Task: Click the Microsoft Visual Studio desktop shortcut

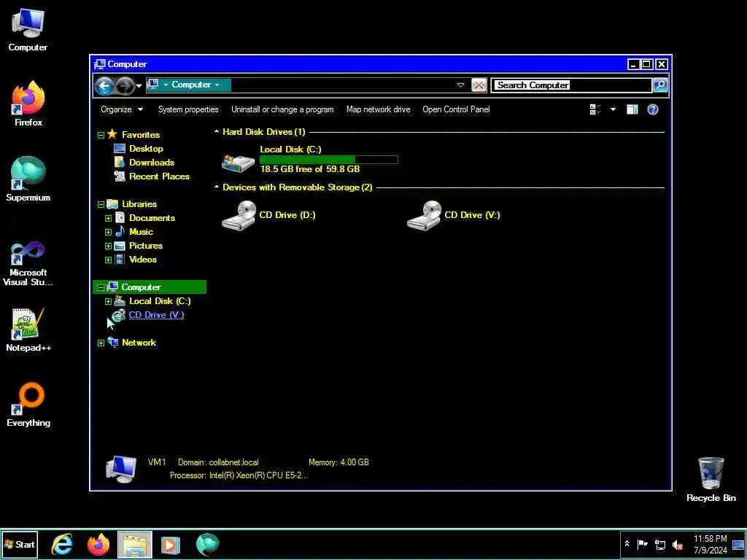Action: 28,263
